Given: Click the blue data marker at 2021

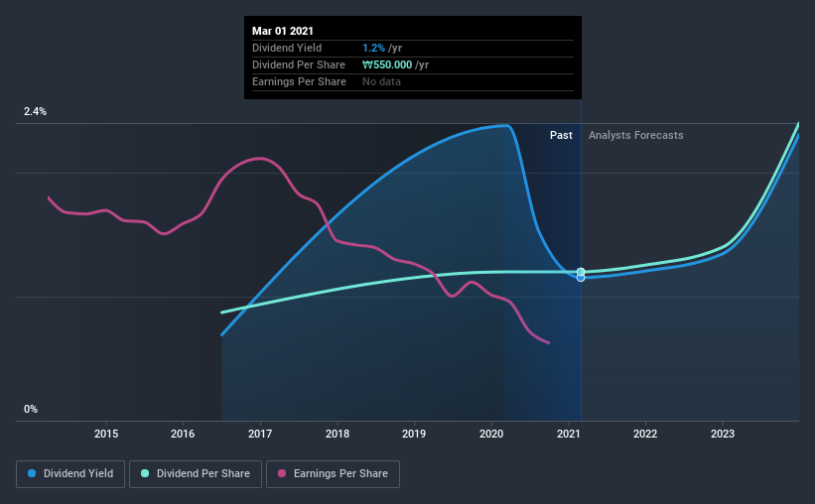Looking at the screenshot, I should [x=581, y=278].
